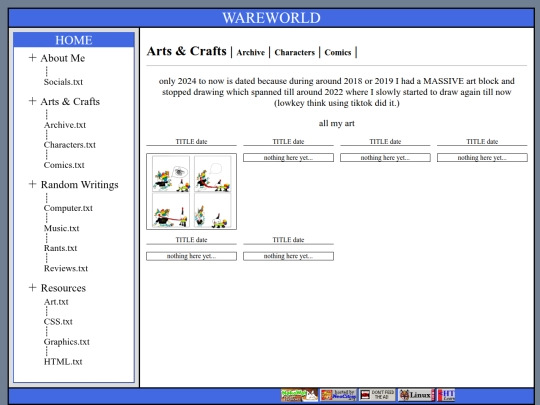The height and width of the screenshot is (405, 540).
Task: Click the 'all my art' caption text
Action: 336,123
